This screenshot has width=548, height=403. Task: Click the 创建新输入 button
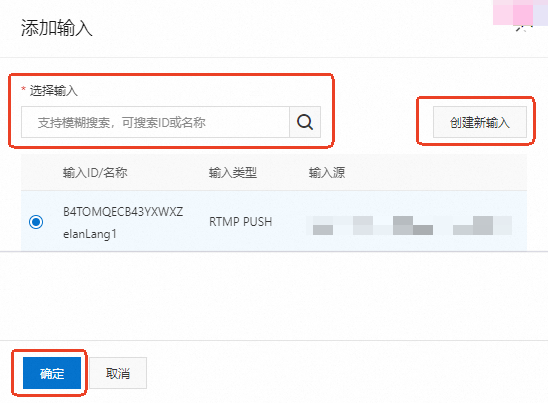(x=480, y=122)
